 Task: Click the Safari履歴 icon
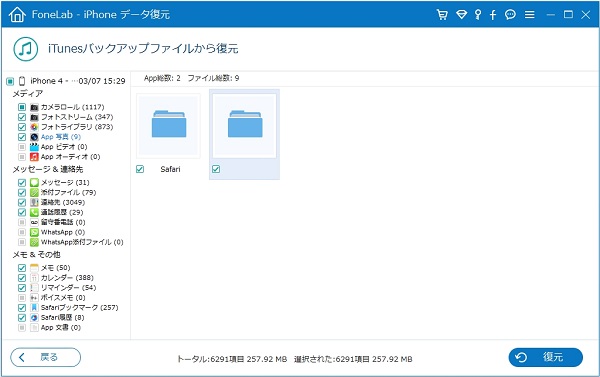pyautogui.click(x=34, y=318)
